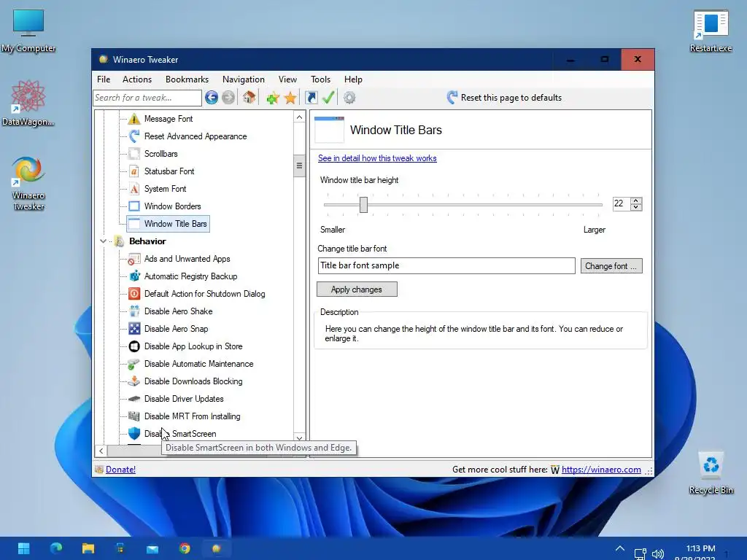
Task: Show hidden tray icons chevron
Action: 620,548
